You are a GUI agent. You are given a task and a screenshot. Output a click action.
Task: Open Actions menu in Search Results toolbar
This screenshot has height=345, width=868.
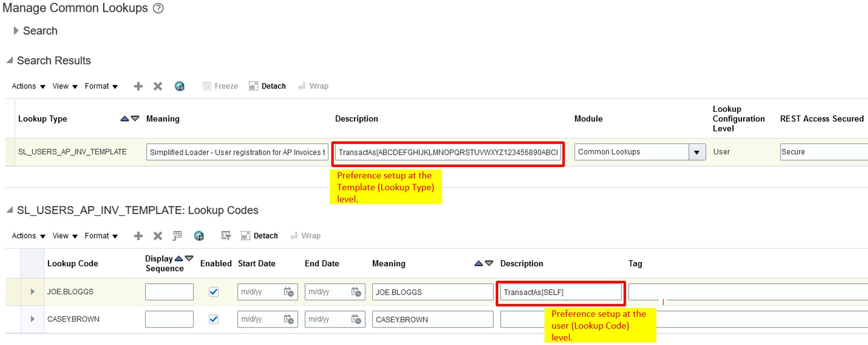[x=28, y=86]
